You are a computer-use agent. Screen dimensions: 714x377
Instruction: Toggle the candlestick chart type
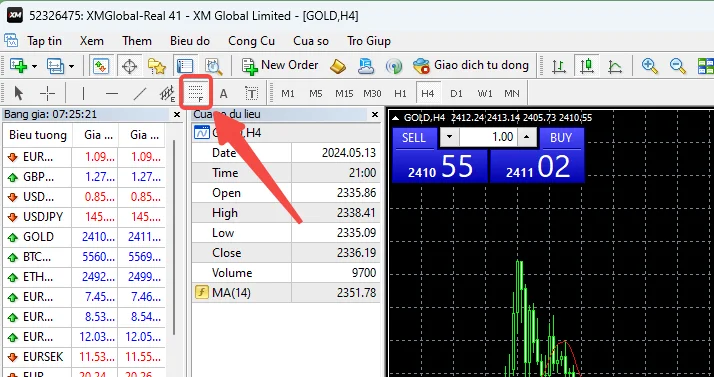587,66
